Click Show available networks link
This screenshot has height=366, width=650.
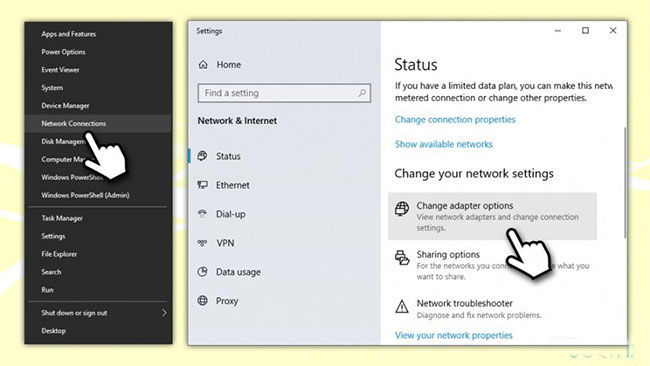coord(444,144)
